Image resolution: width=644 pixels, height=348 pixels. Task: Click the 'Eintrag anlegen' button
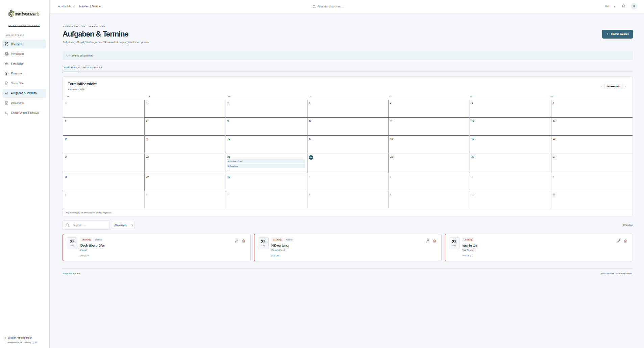617,34
